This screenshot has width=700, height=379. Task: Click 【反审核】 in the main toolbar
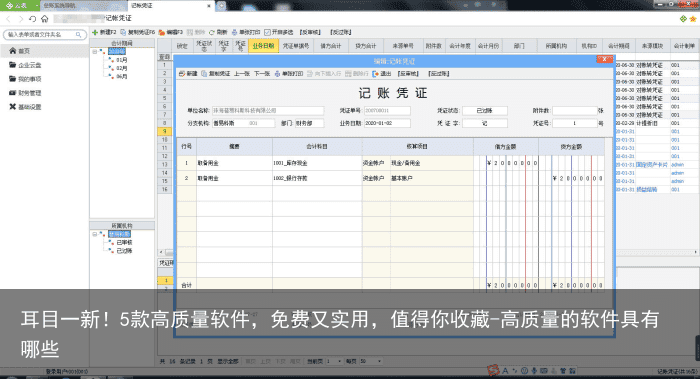[x=310, y=32]
